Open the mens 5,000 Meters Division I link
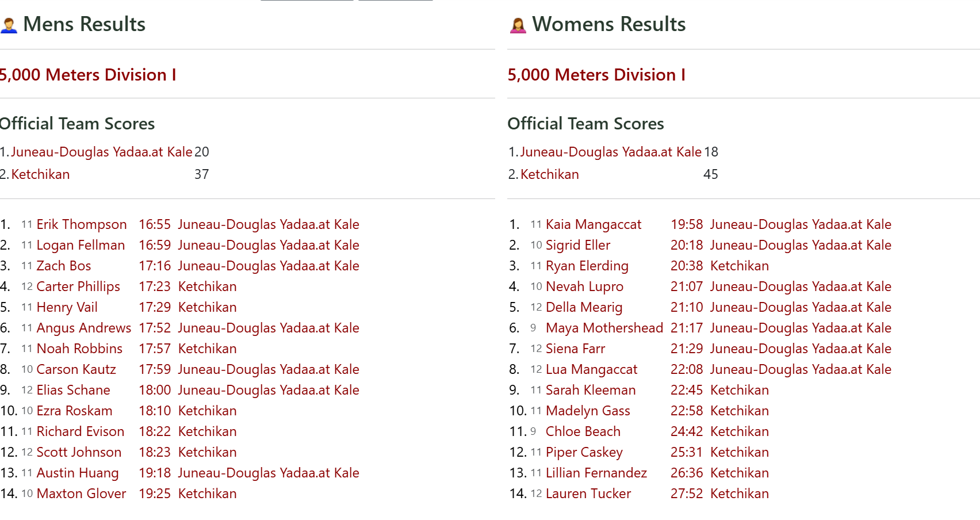 (87, 75)
